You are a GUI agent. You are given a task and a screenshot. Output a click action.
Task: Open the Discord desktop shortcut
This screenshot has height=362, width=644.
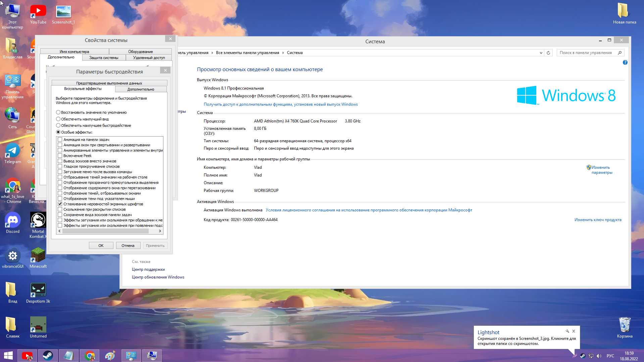point(13,223)
